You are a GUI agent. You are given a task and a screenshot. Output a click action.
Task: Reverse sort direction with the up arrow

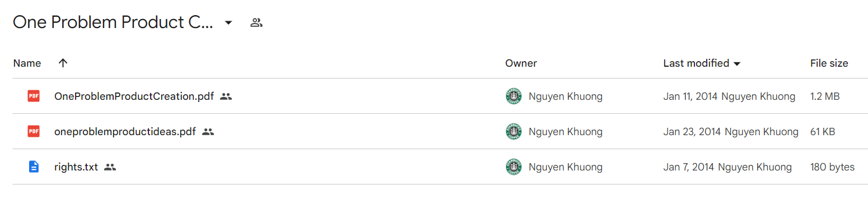[63, 63]
